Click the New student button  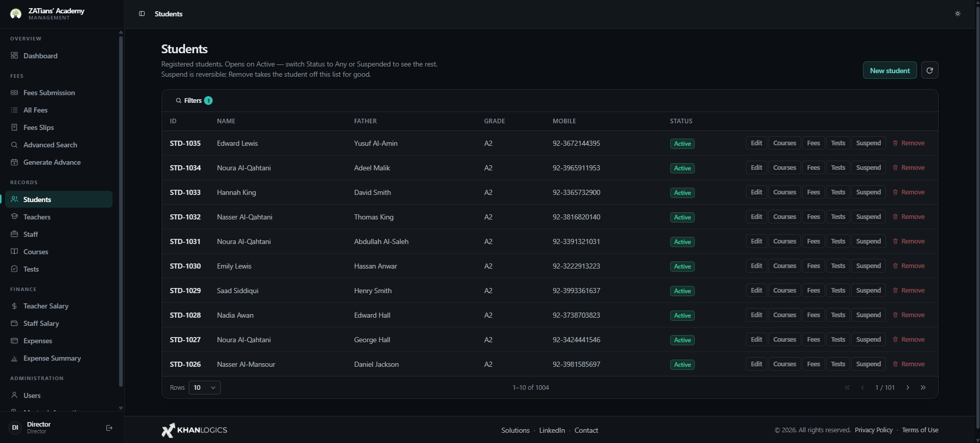pos(890,71)
